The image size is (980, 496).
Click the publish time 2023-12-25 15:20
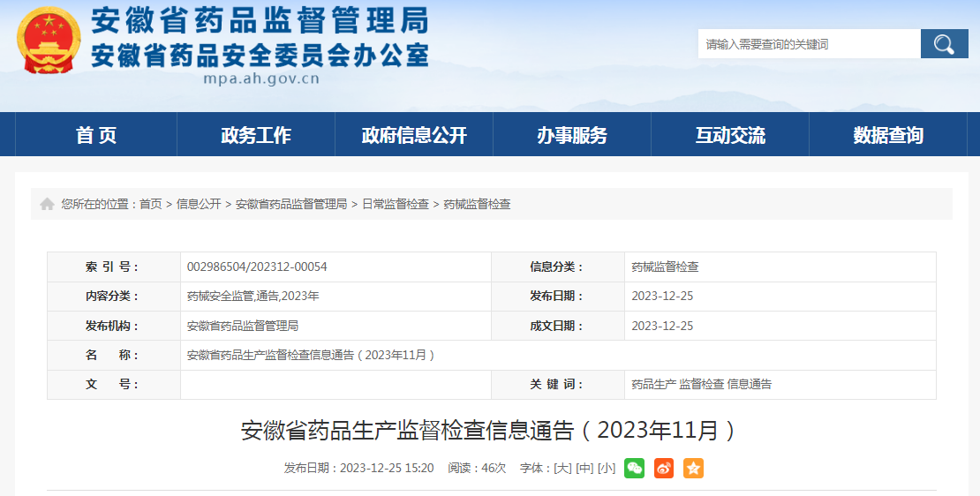pos(386,468)
